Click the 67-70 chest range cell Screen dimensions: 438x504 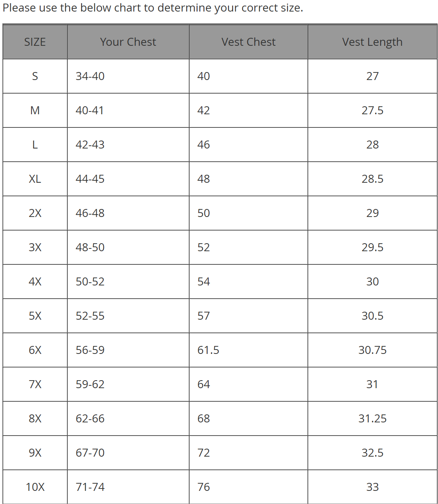pos(90,453)
